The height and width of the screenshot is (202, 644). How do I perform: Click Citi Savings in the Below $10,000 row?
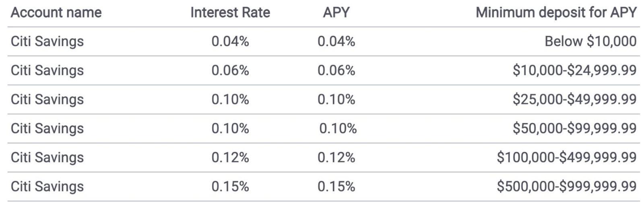click(47, 41)
